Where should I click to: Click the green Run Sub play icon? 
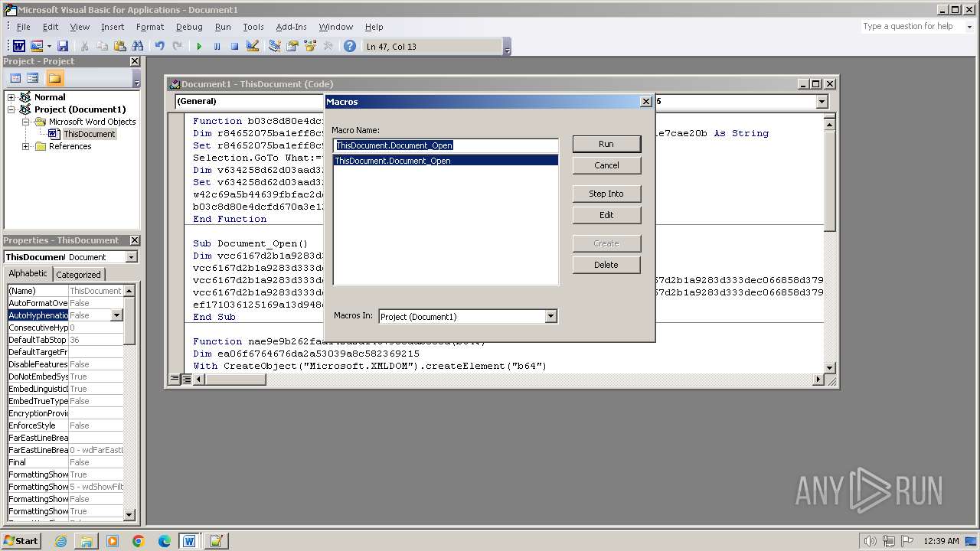pyautogui.click(x=199, y=47)
